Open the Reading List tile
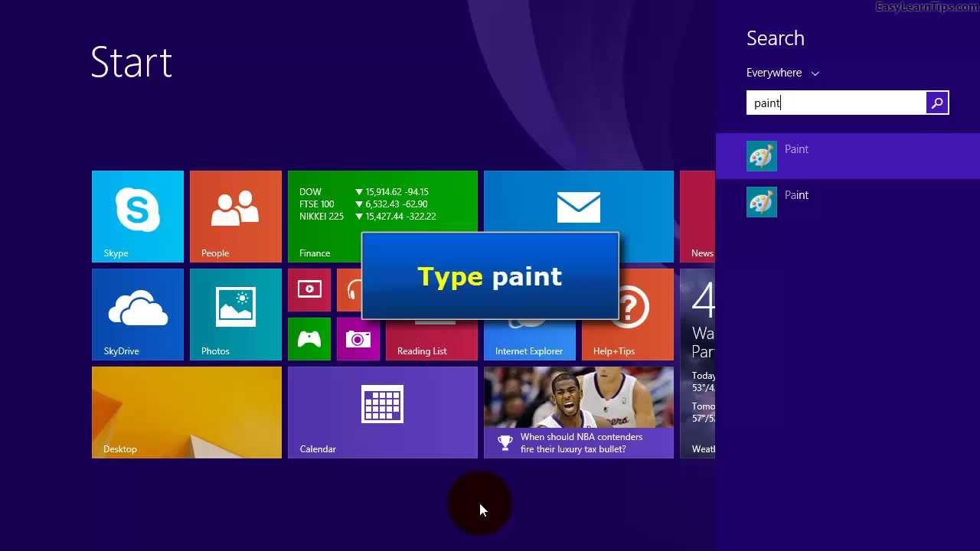Image resolution: width=980 pixels, height=551 pixels. pos(432,340)
